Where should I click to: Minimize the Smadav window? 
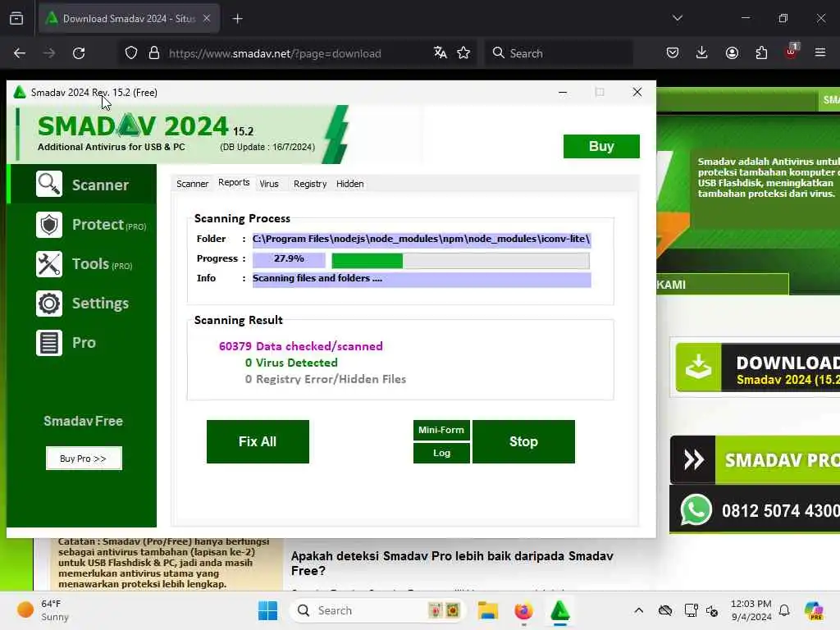tap(563, 92)
